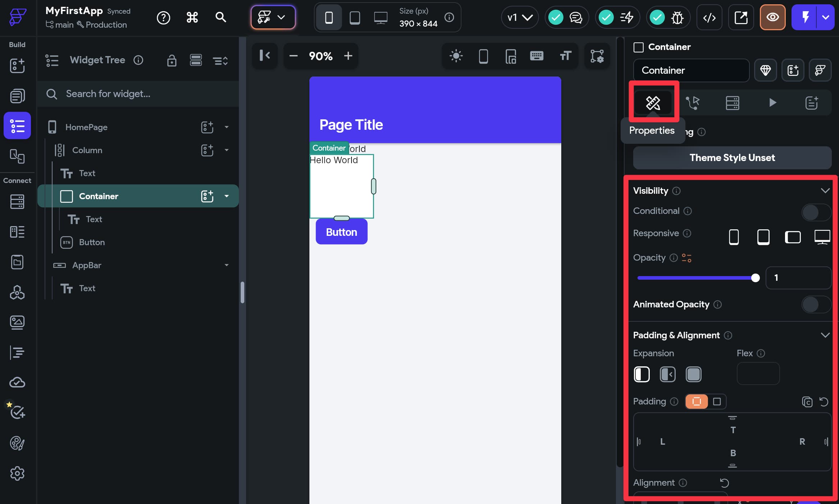
Task: Expand the run mode dropdown arrow
Action: pyautogui.click(x=826, y=17)
